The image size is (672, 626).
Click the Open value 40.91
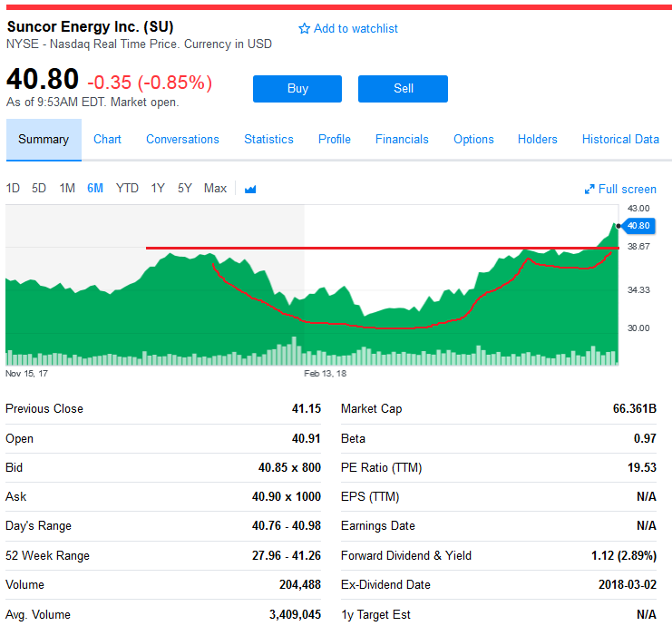[x=307, y=438]
